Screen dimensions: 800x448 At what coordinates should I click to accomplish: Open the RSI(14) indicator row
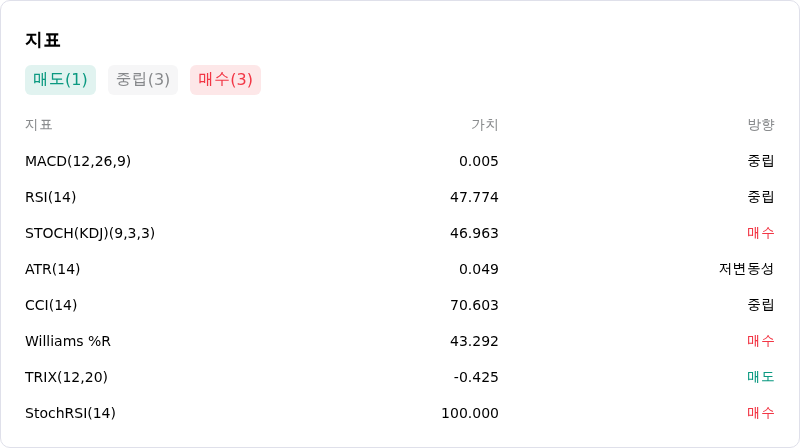click(400, 197)
